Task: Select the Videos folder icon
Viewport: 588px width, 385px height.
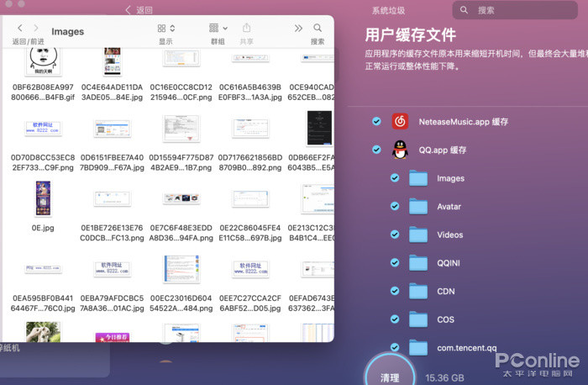Action: [x=418, y=235]
